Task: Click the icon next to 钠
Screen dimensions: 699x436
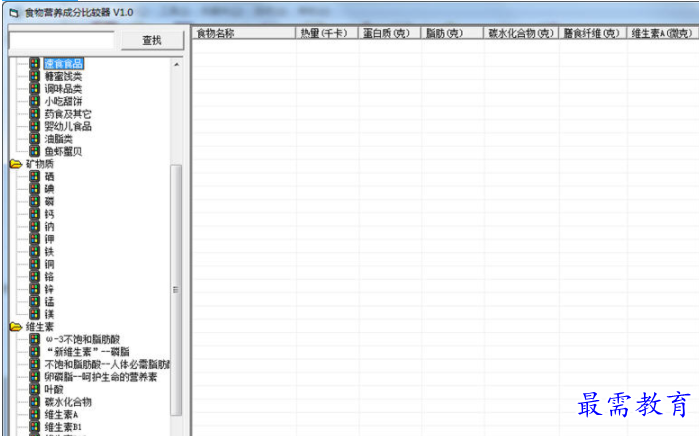Action: pyautogui.click(x=35, y=226)
